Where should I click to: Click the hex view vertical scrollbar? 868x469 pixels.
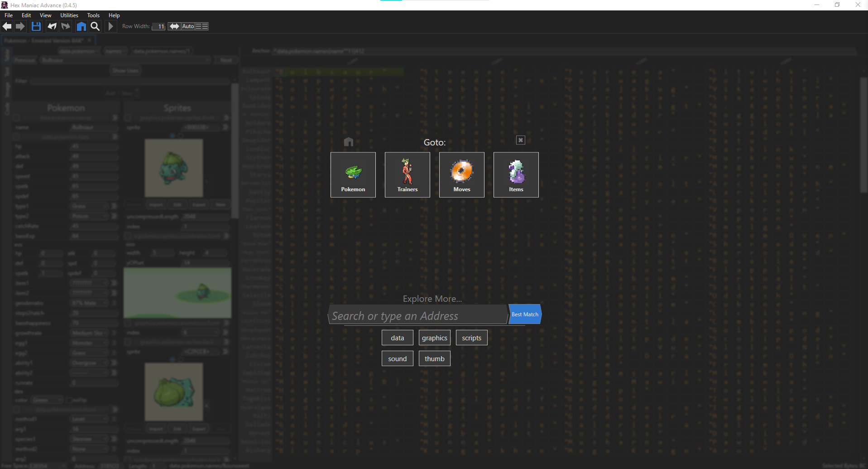(x=863, y=135)
